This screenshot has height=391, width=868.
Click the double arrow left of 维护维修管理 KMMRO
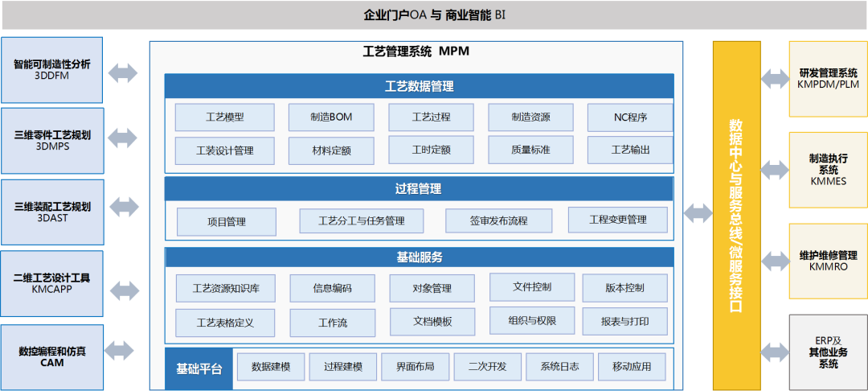[776, 261]
